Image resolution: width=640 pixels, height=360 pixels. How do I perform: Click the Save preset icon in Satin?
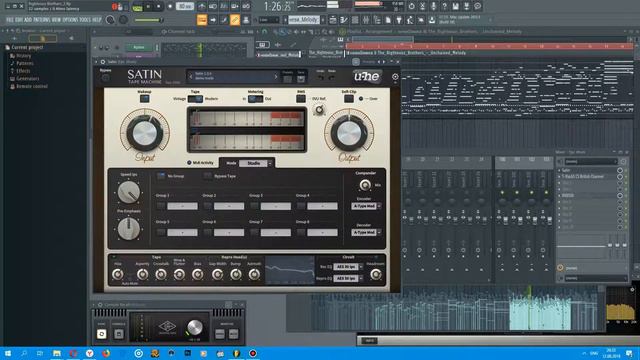(301, 79)
